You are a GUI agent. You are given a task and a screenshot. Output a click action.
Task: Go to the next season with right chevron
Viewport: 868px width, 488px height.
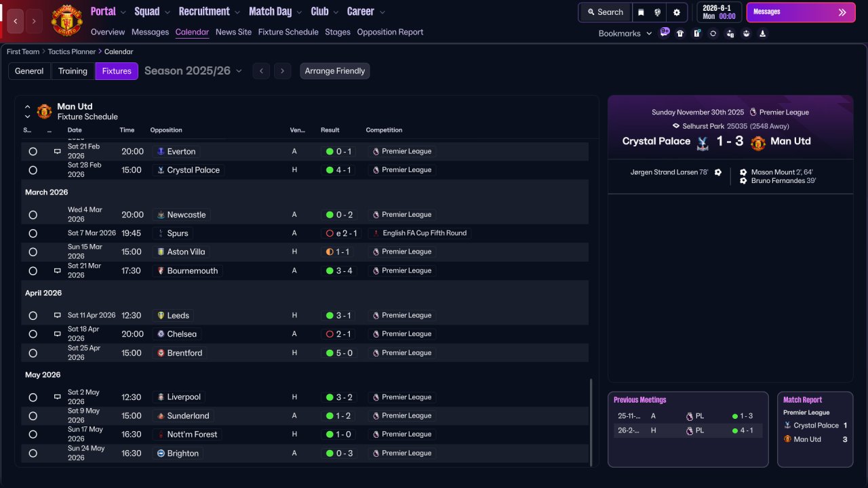pyautogui.click(x=283, y=71)
